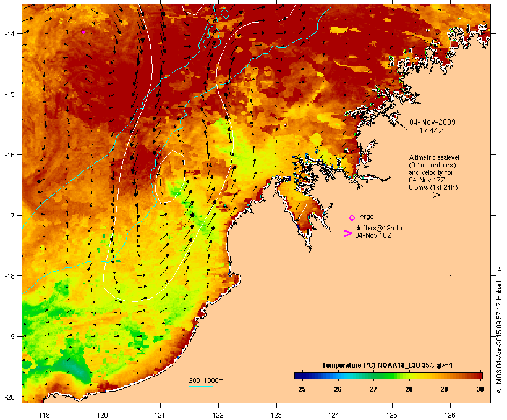
Task: Click the '04-Nov 17Z' text in legend
Action: (x=427, y=180)
